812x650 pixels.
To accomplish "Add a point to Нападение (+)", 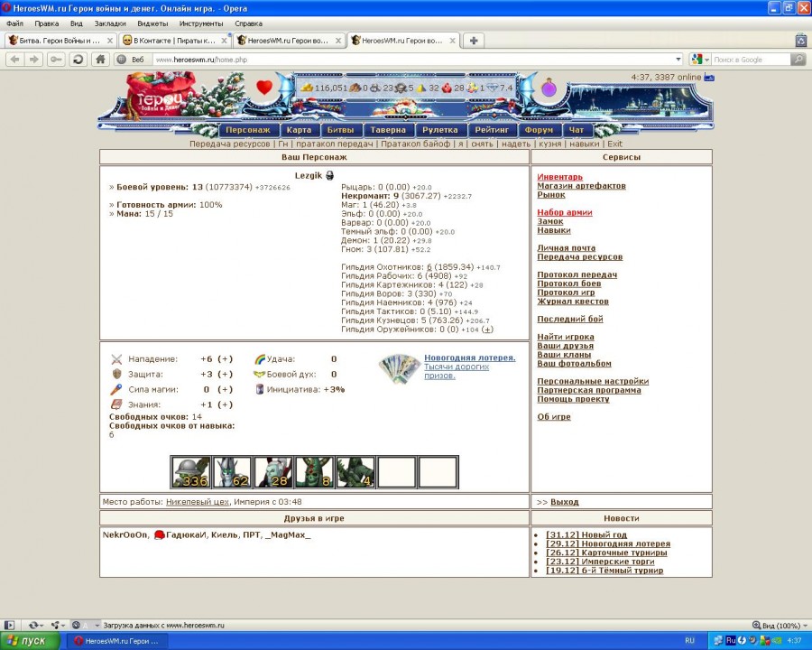I will point(226,358).
